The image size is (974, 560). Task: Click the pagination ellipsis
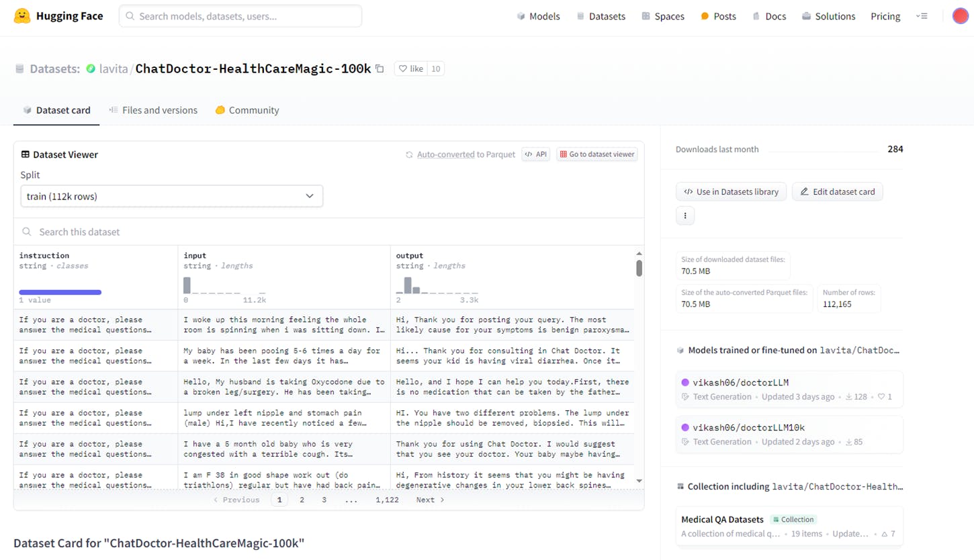coord(351,500)
